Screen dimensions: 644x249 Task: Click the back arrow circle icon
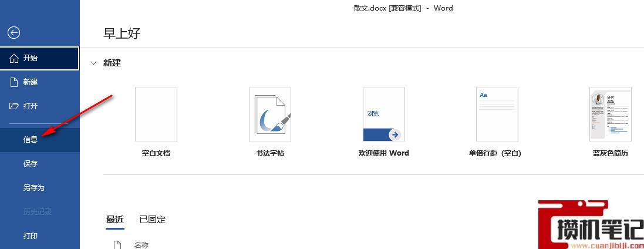pos(14,33)
